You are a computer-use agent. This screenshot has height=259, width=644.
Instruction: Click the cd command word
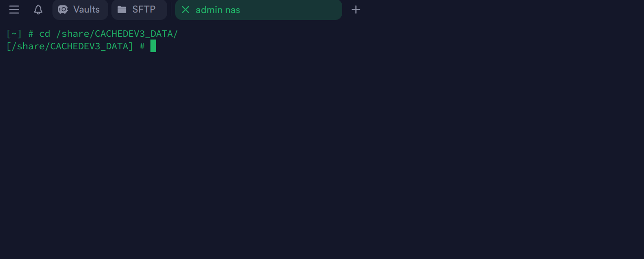45,33
